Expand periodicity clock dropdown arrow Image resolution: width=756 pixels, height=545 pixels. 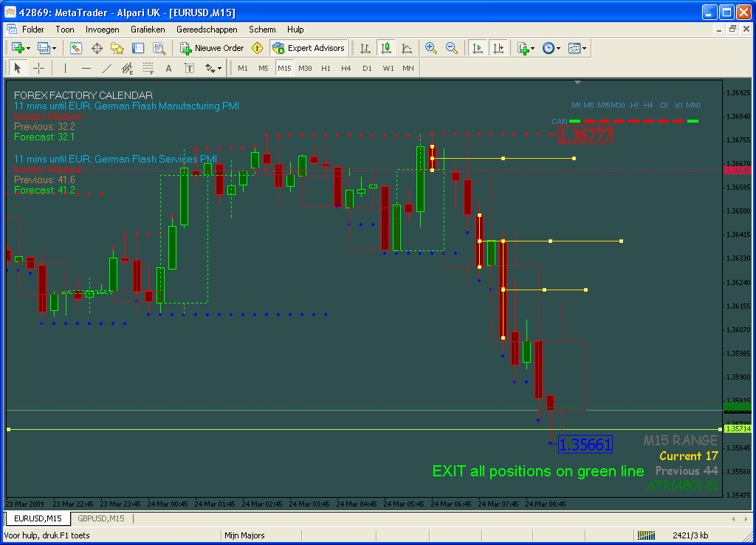tap(558, 48)
